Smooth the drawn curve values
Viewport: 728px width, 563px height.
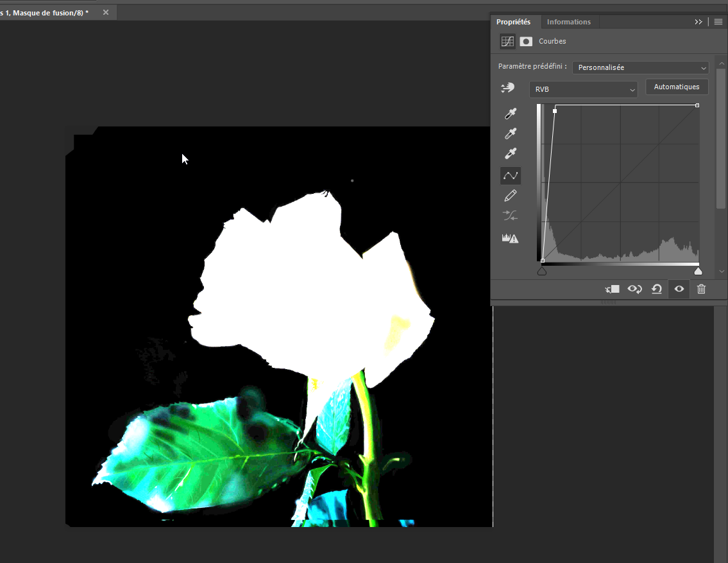coord(510,215)
